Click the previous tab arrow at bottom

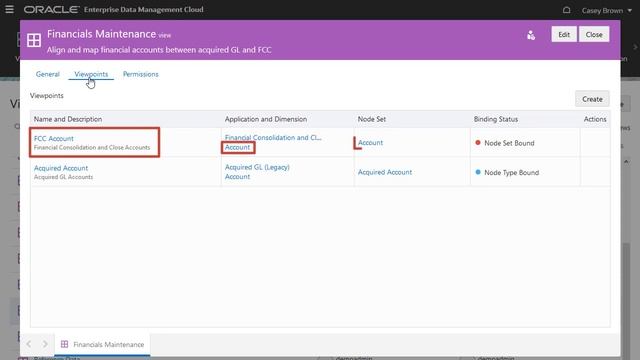pos(29,344)
